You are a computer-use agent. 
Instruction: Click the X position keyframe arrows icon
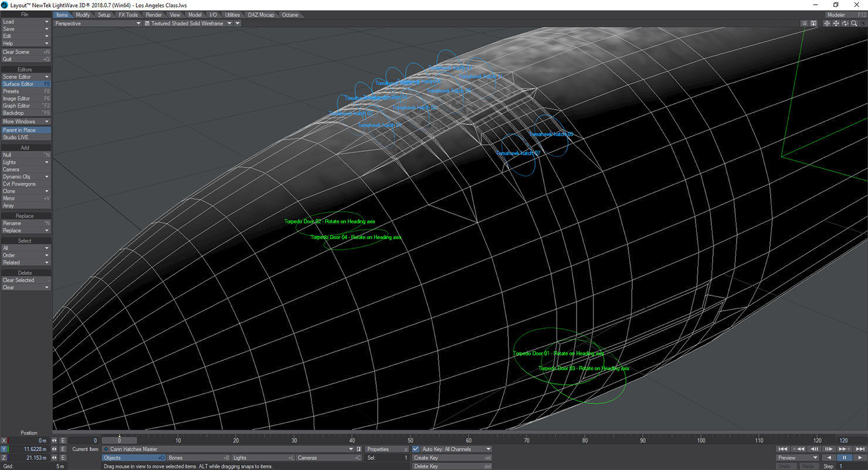[55, 441]
